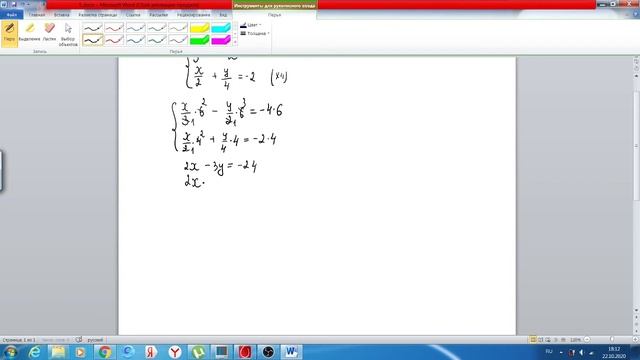This screenshot has height=360, width=640.
Task: Choose the magenta highlighter pen style
Action: (x=221, y=40)
